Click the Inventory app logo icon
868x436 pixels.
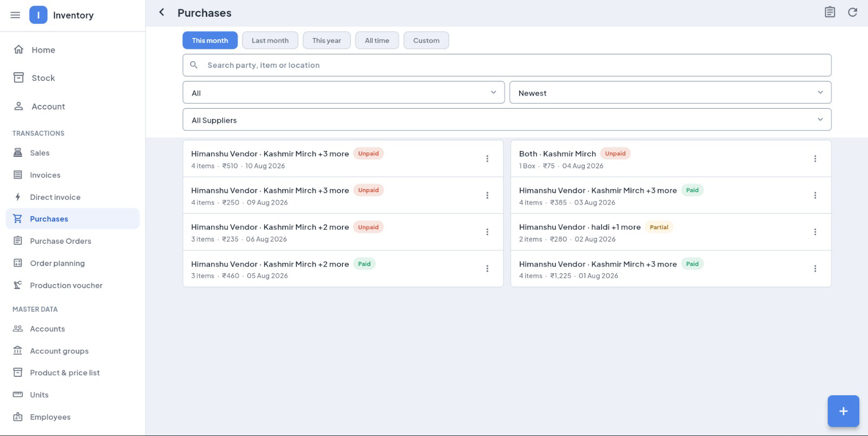tap(39, 15)
